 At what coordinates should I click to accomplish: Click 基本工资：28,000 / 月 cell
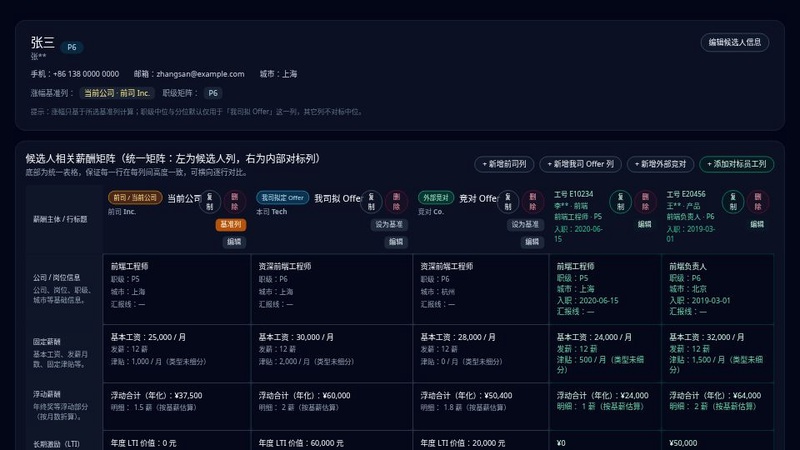click(481, 353)
